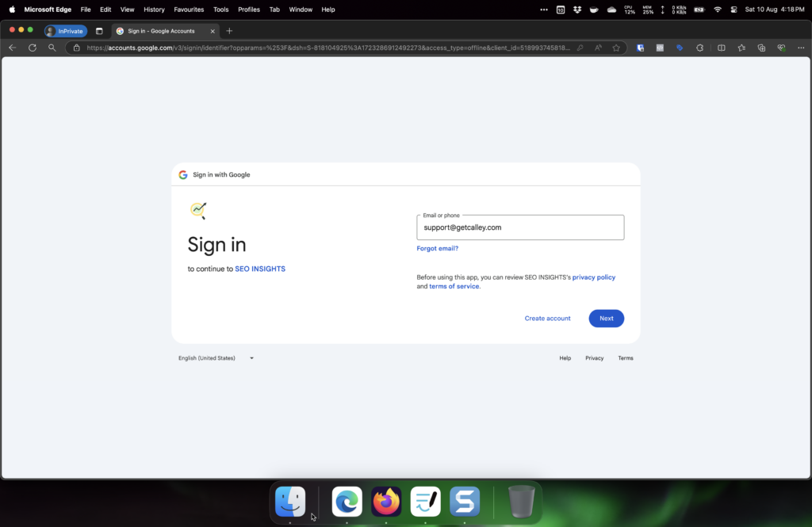
Task: Click the InPrivate profile badge
Action: pos(66,31)
